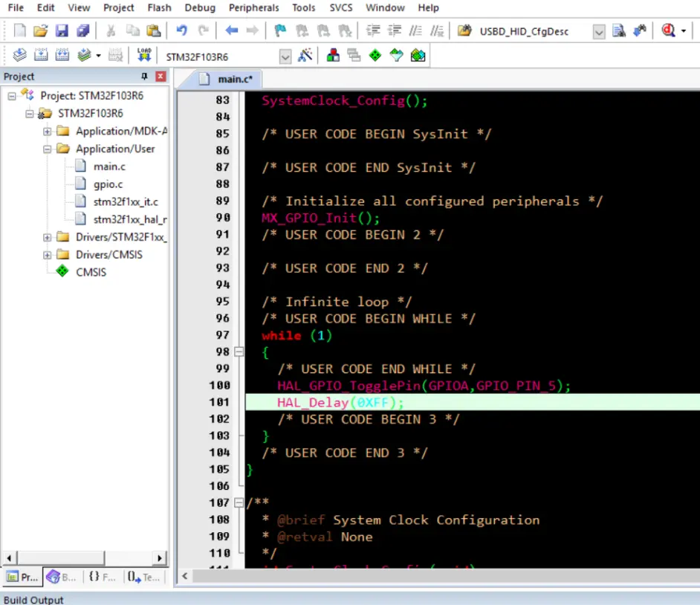Select main.c in the project tree
This screenshot has height=605, width=700.
109,166
